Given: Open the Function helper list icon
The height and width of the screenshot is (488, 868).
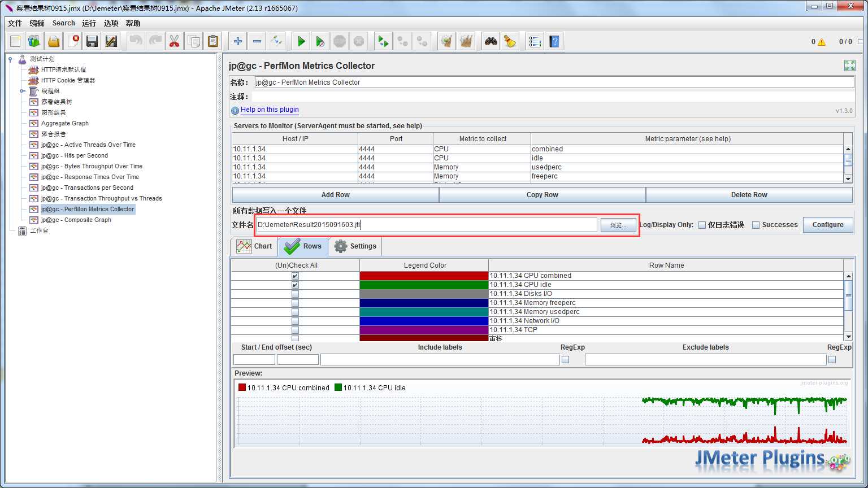Looking at the screenshot, I should 535,41.
